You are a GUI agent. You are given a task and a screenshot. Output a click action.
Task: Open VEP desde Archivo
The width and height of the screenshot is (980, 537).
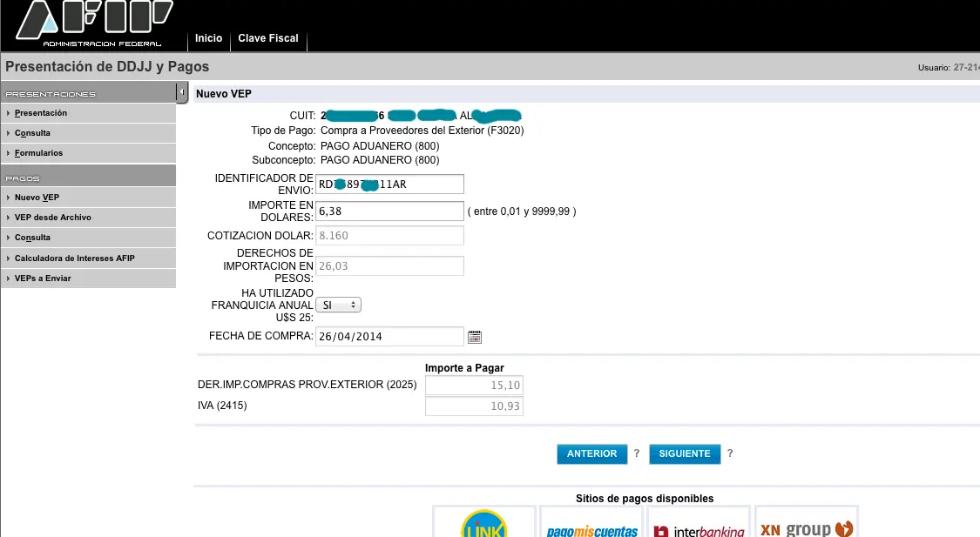(x=88, y=218)
